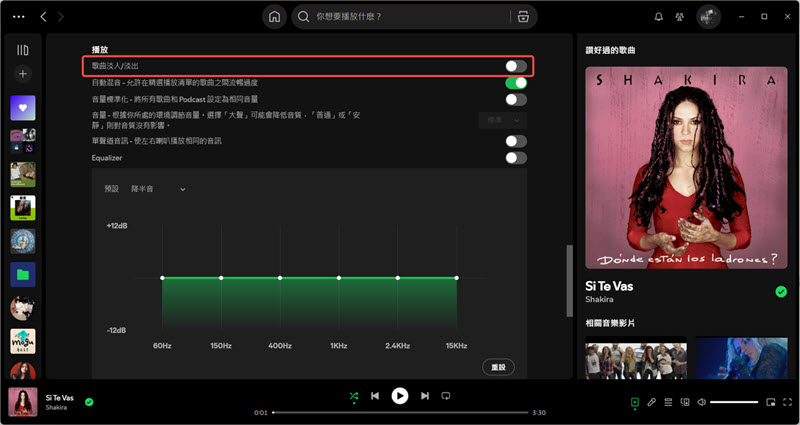Toggle shuffle playback

(x=354, y=396)
